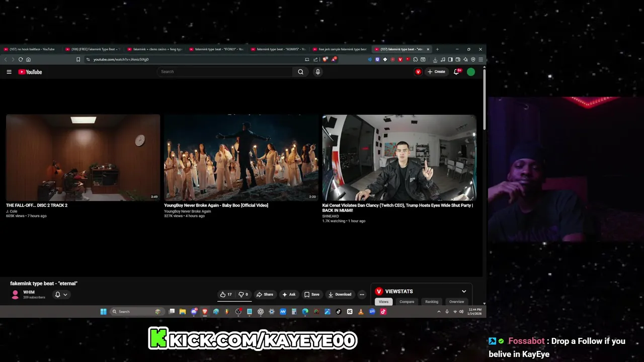Go to the YouTube home logo
The height and width of the screenshot is (362, 644).
[x=30, y=72]
